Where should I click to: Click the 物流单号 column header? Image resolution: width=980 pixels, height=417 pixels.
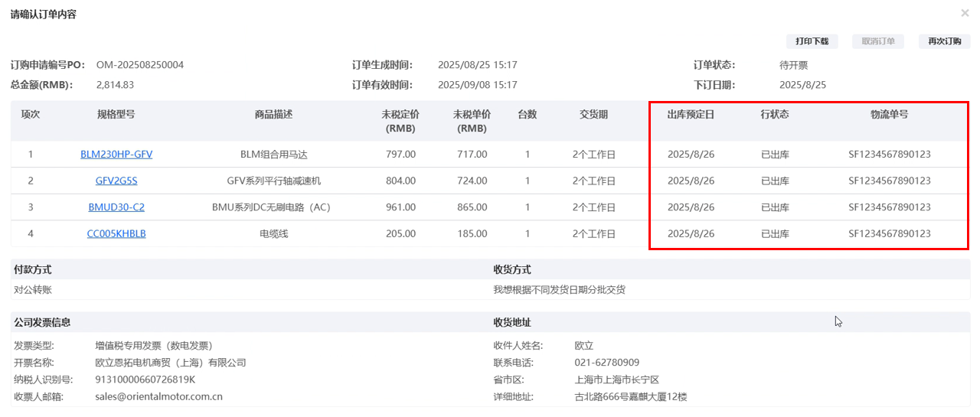(889, 115)
